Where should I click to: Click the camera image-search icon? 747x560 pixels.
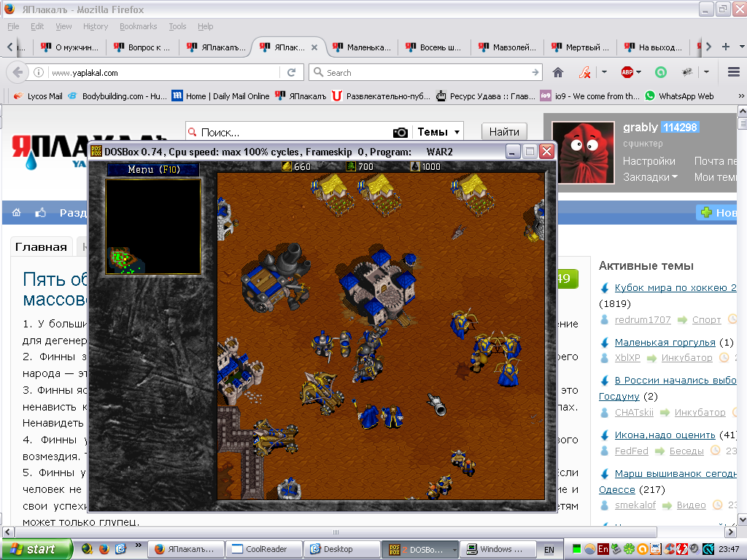click(400, 133)
